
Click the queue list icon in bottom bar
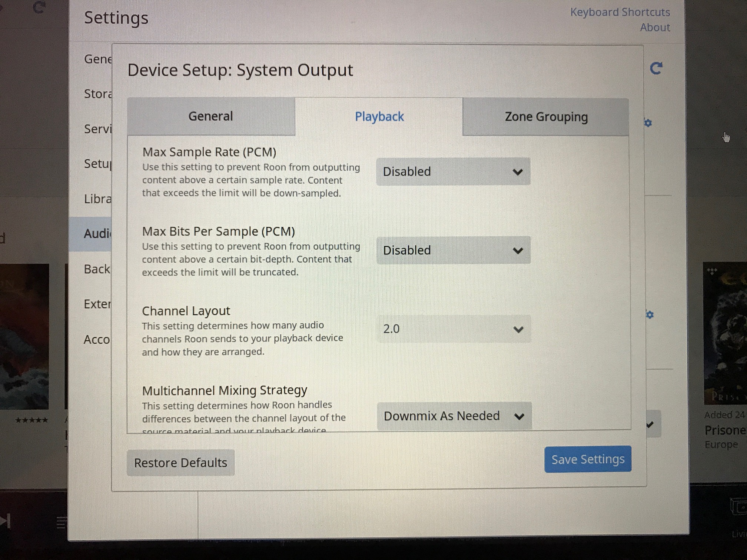62,523
